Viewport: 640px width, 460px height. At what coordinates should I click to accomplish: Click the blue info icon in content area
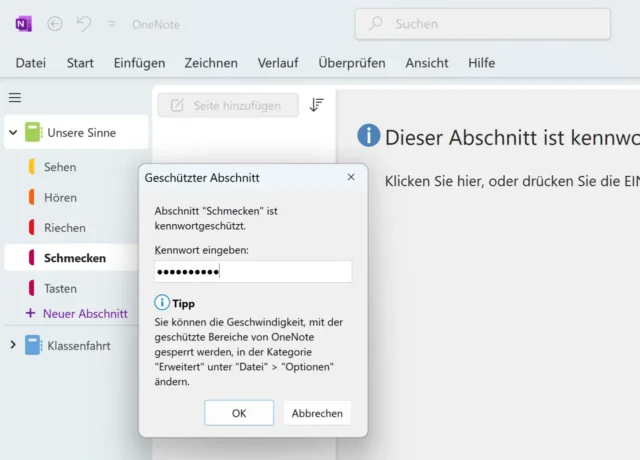point(369,136)
